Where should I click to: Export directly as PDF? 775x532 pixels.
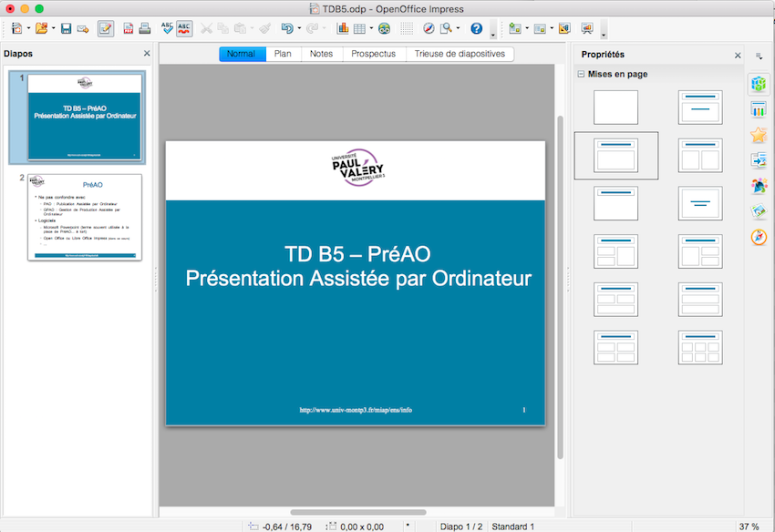(x=128, y=28)
